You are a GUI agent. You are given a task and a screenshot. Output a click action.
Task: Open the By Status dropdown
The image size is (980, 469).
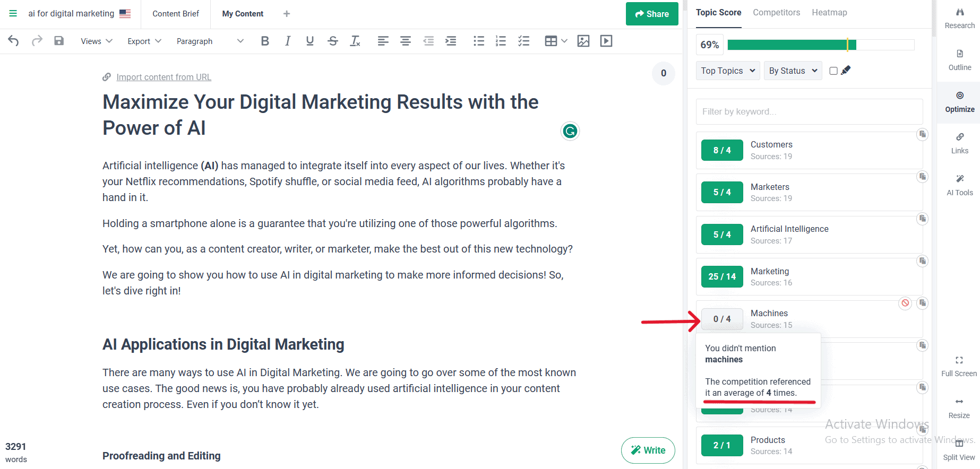[x=793, y=71]
